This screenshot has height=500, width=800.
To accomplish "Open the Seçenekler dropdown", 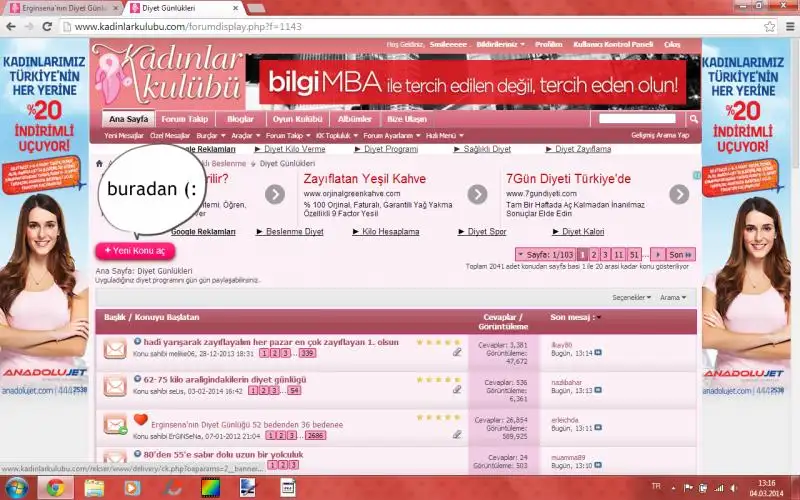I will (631, 297).
